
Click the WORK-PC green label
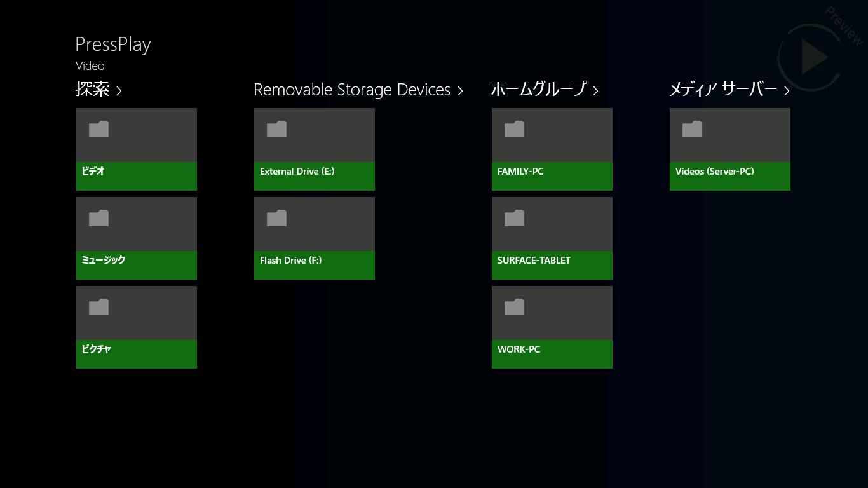pyautogui.click(x=552, y=354)
